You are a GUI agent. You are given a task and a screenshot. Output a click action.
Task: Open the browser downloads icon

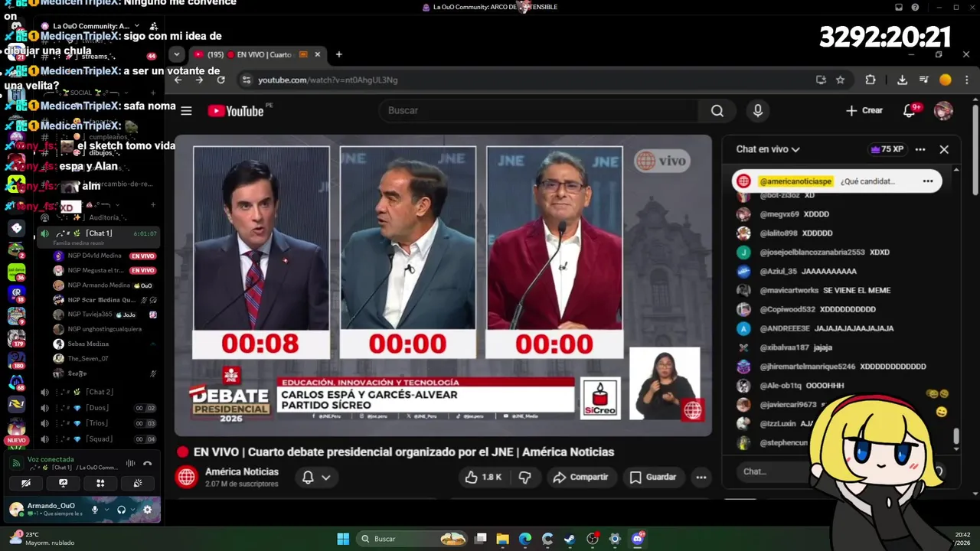pyautogui.click(x=902, y=80)
